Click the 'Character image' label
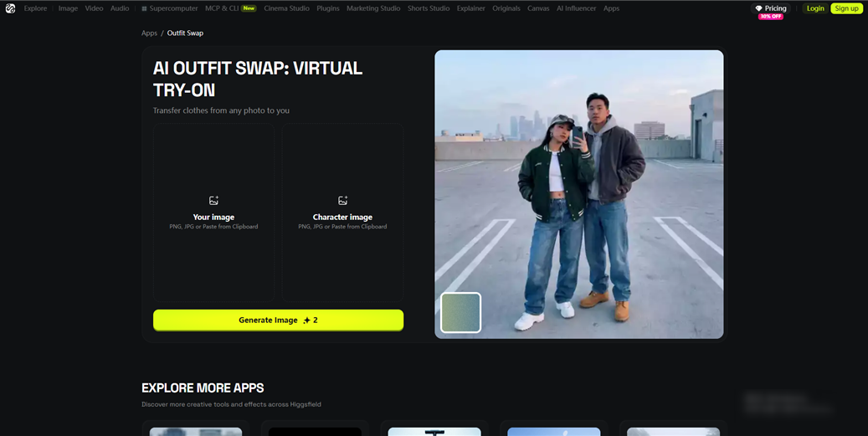 [x=342, y=217]
